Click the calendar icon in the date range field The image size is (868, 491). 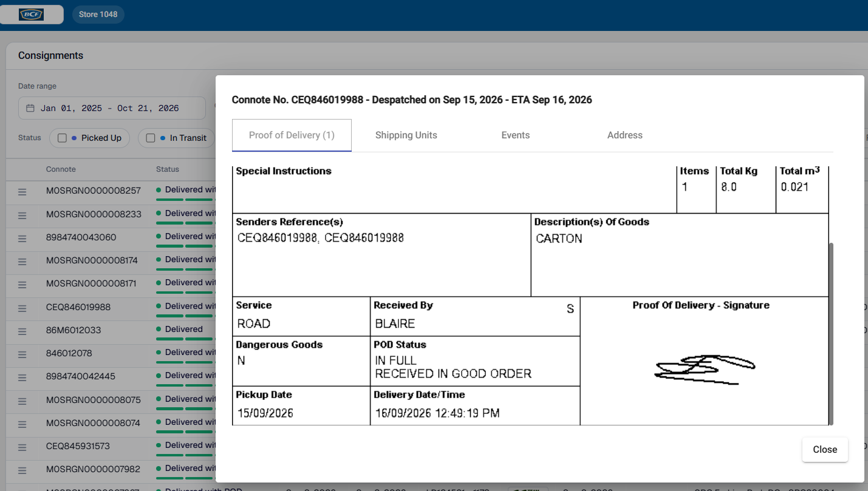pos(30,108)
